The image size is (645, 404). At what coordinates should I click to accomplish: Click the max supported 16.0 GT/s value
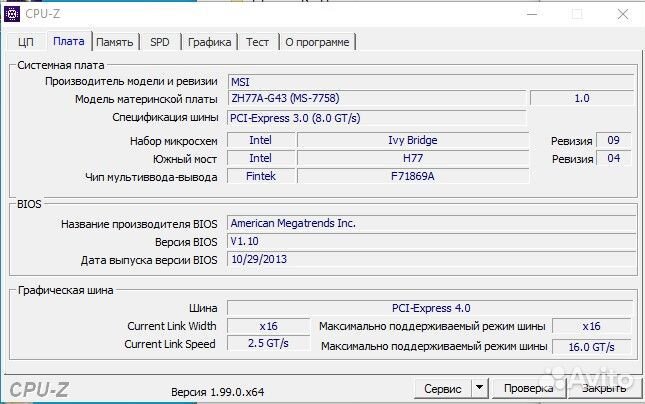592,347
